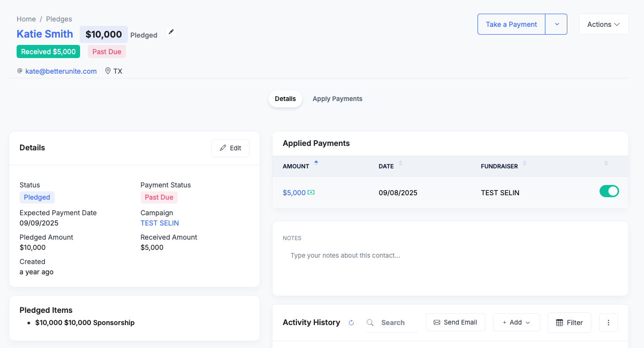Click the $10,000 pledged amount badge in header
644x348 pixels.
[x=104, y=34]
